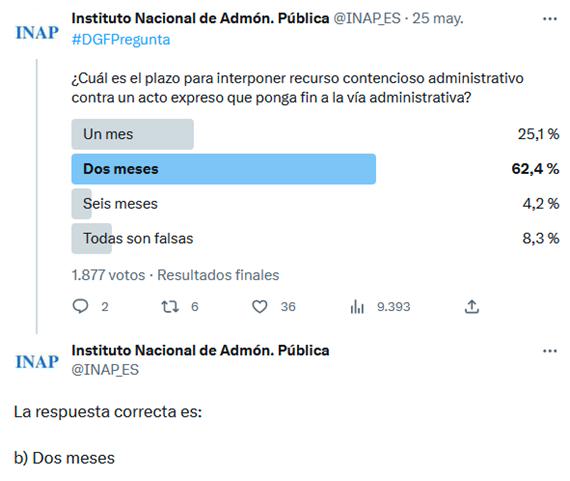Click the @INAP_ES handle below the second name
Image resolution: width=570 pixels, height=481 pixels.
pyautogui.click(x=105, y=370)
